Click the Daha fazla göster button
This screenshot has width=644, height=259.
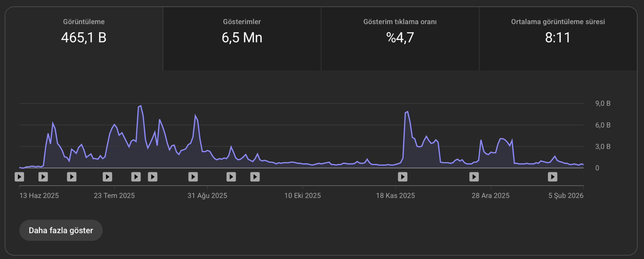click(x=61, y=230)
